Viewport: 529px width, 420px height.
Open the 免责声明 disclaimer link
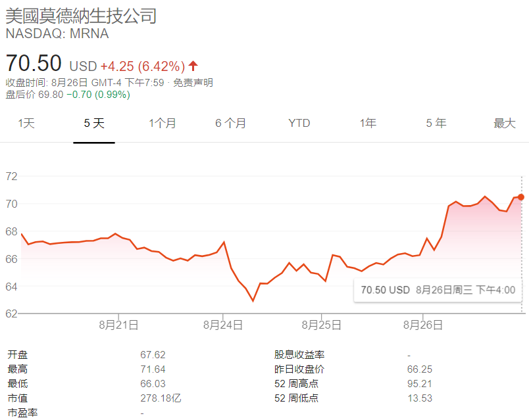point(193,83)
